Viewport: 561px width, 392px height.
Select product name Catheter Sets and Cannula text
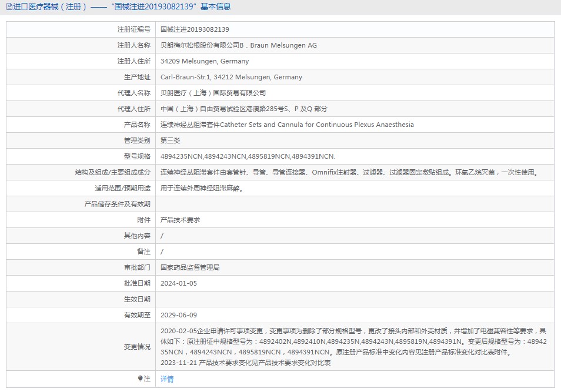tap(287, 125)
